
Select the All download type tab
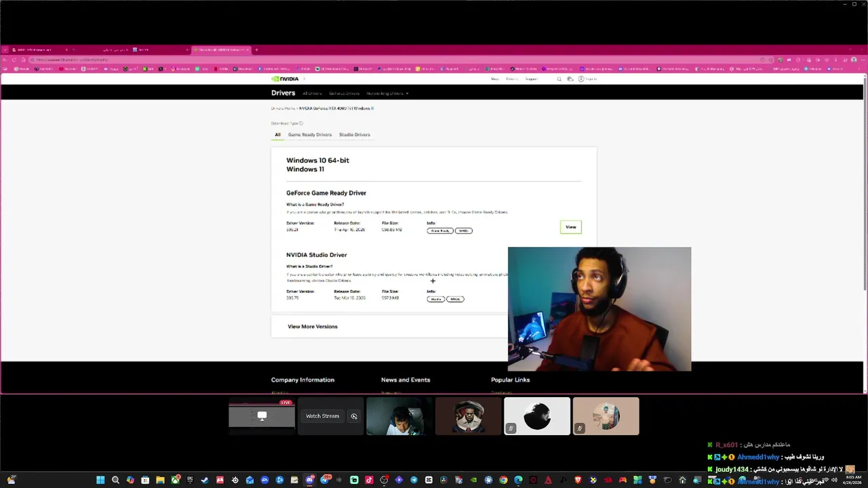pyautogui.click(x=277, y=135)
